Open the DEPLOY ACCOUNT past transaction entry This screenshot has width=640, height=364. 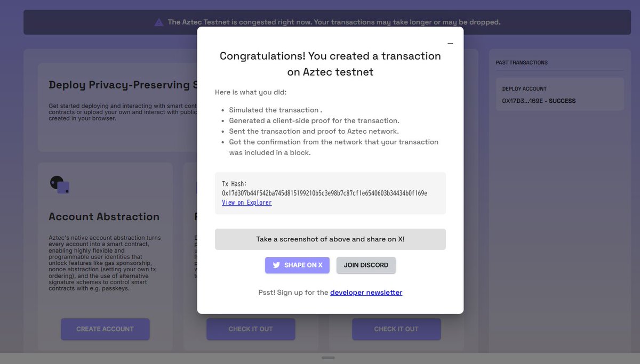(559, 94)
